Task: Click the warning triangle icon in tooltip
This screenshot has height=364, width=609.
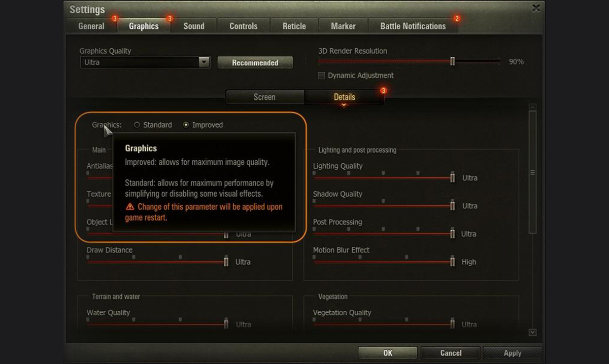Action: pos(130,207)
